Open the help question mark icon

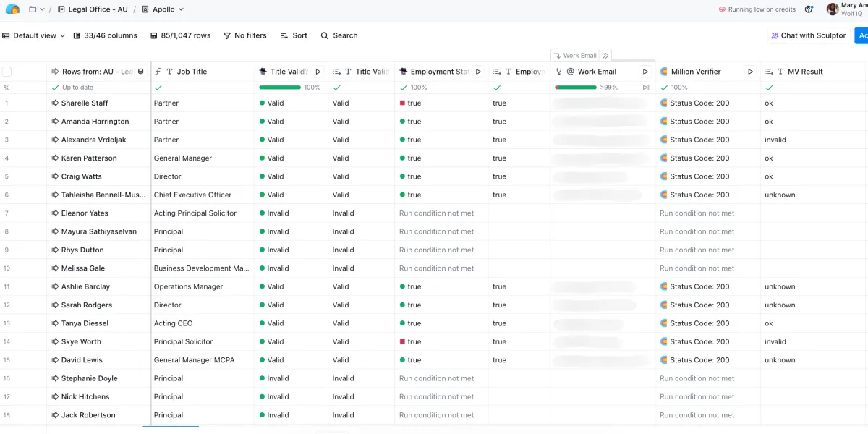pyautogui.click(x=809, y=9)
